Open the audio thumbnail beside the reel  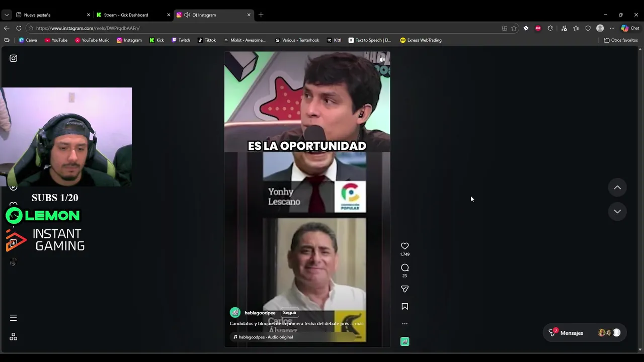point(405,342)
